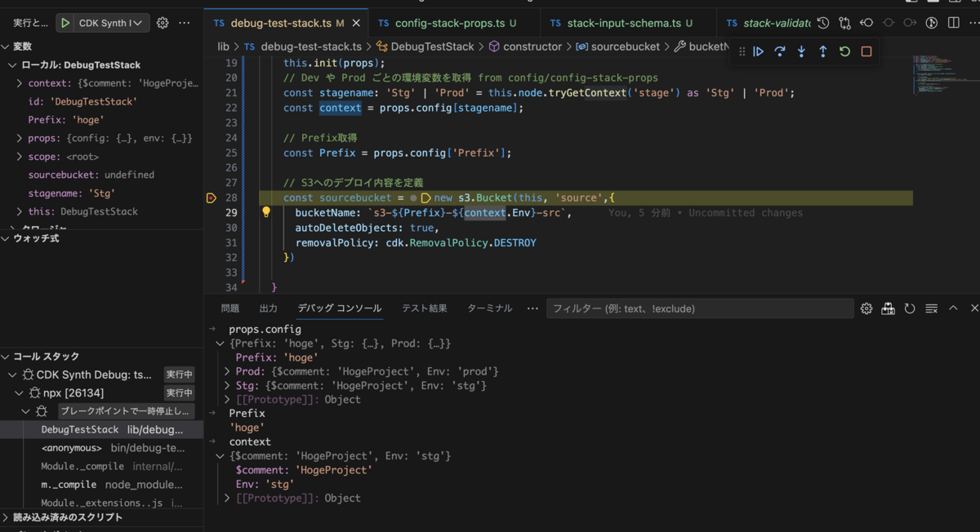The image size is (980, 532).
Task: Click the debug console refresh icon
Action: [x=910, y=308]
